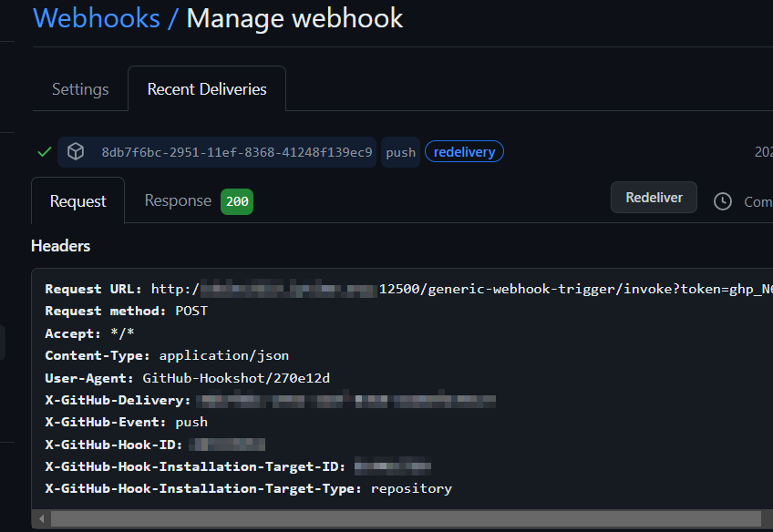Click the Installation-Target-Type repository line
This screenshot has width=773, height=532.
(x=249, y=488)
